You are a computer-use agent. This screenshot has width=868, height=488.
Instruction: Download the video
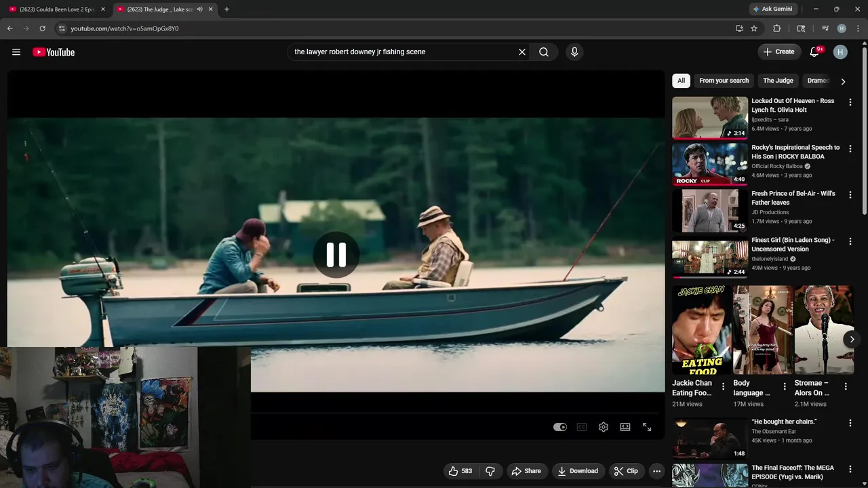pyautogui.click(x=578, y=471)
